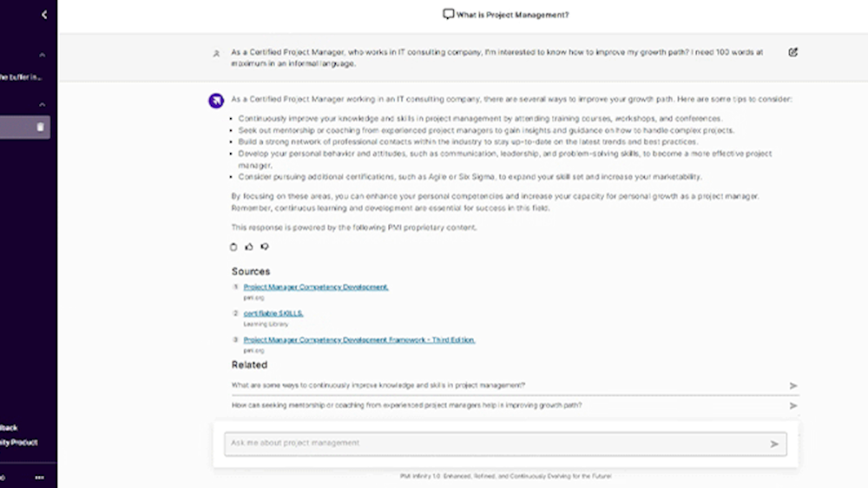The height and width of the screenshot is (488, 868).
Task: Open the 'certifiable SKILLS' source link
Action: [x=273, y=313]
